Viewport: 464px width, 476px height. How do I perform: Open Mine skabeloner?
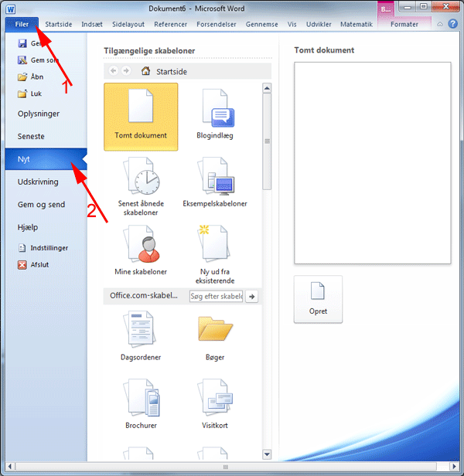coord(141,246)
